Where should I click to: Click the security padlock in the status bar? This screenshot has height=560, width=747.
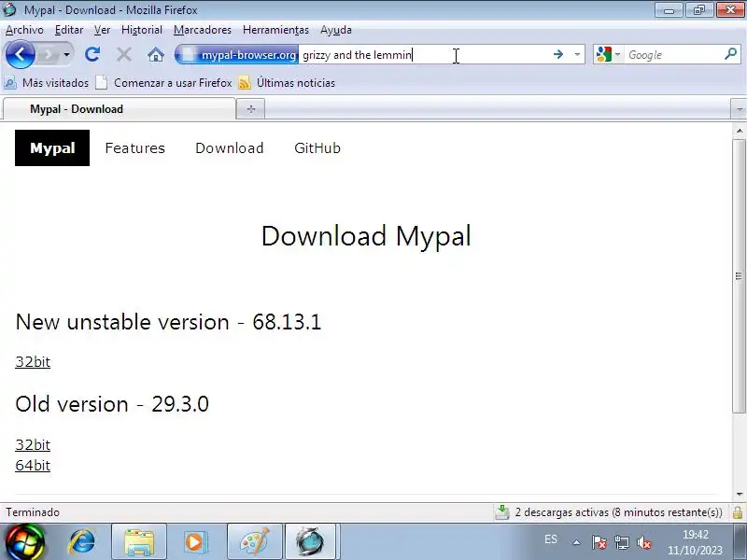click(x=738, y=512)
